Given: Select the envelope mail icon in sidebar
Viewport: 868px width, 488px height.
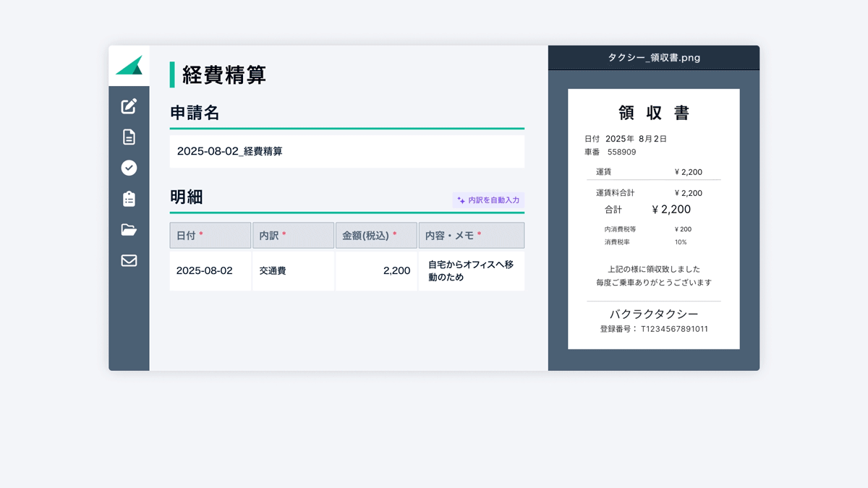Looking at the screenshot, I should pyautogui.click(x=129, y=260).
